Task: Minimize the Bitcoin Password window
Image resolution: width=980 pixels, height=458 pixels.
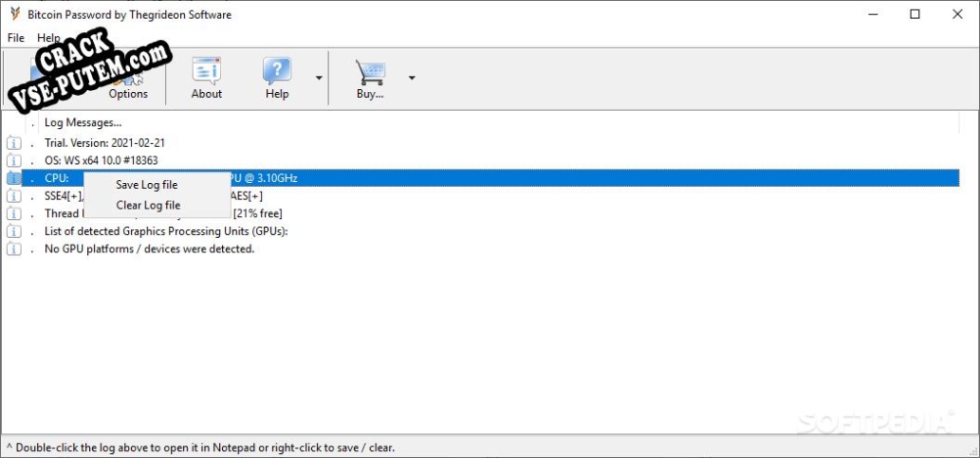Action: click(872, 14)
